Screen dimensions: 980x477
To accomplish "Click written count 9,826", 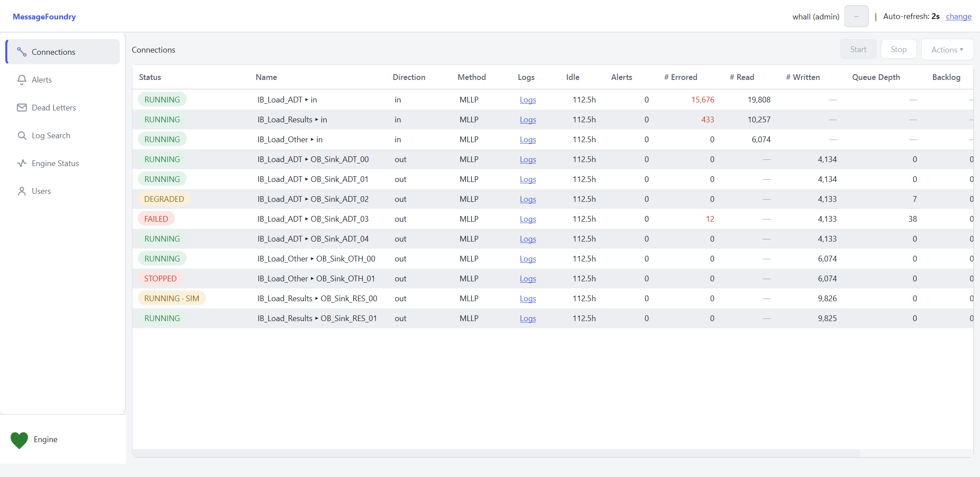I will pos(827,299).
